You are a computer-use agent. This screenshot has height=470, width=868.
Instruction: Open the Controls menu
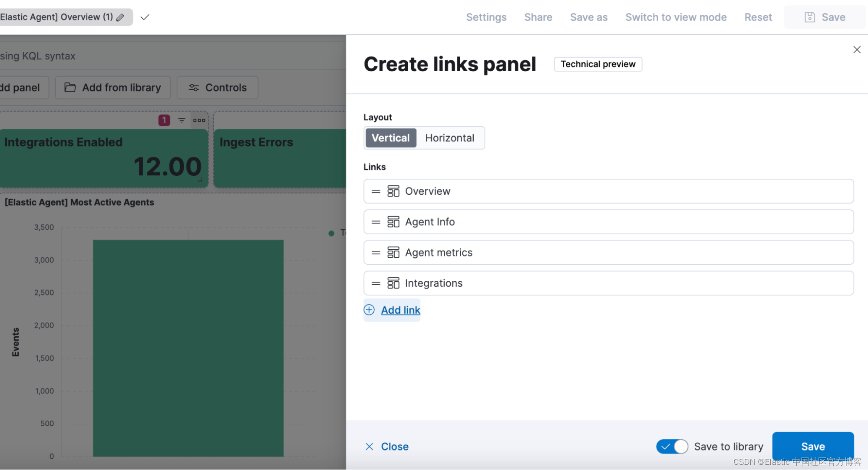click(x=218, y=88)
